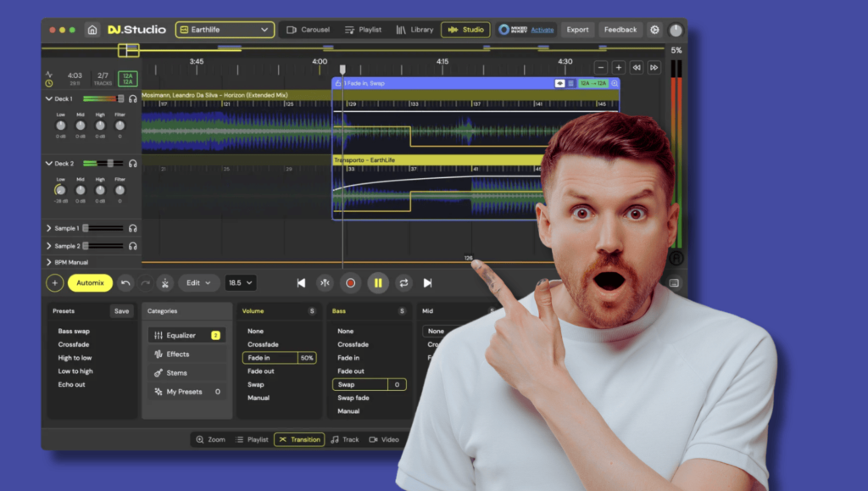Collapse the Deck 2 chevron
Screen dimensions: 868x491
(x=48, y=164)
